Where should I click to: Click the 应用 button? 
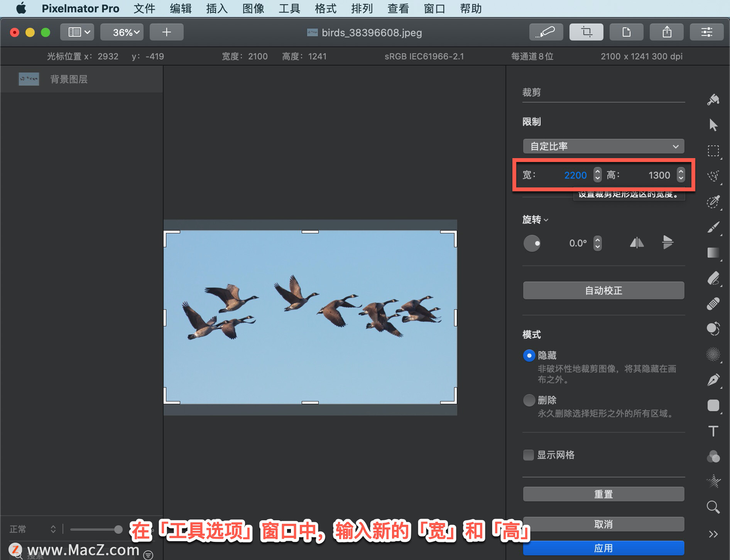[603, 548]
